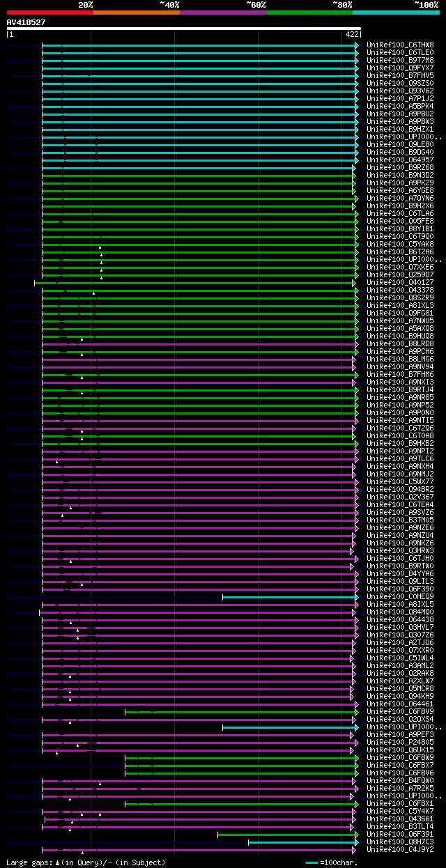
Task: Select the UniRef100_P24805 label
Action: (400, 742)
